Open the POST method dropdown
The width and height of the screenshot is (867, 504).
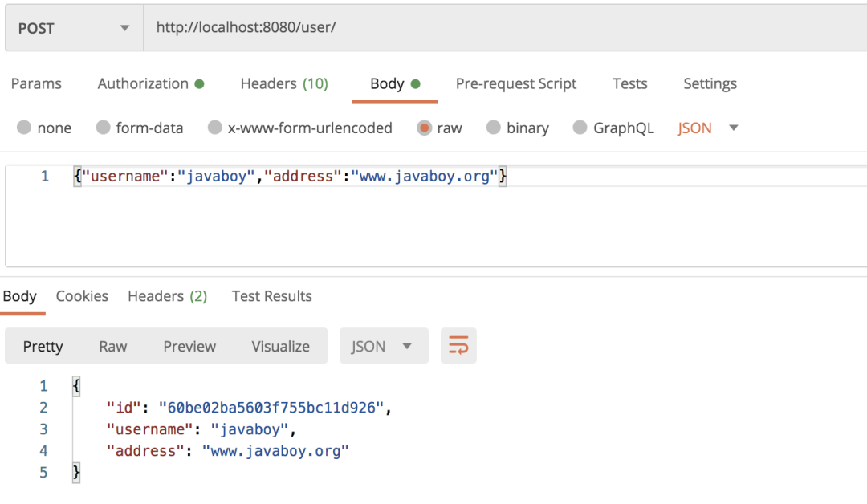point(73,28)
